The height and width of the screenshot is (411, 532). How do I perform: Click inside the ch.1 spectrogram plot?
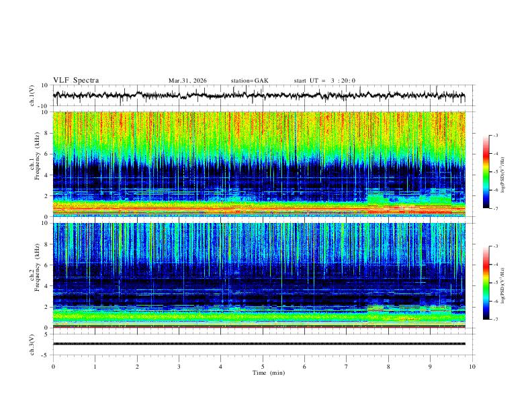[259, 164]
